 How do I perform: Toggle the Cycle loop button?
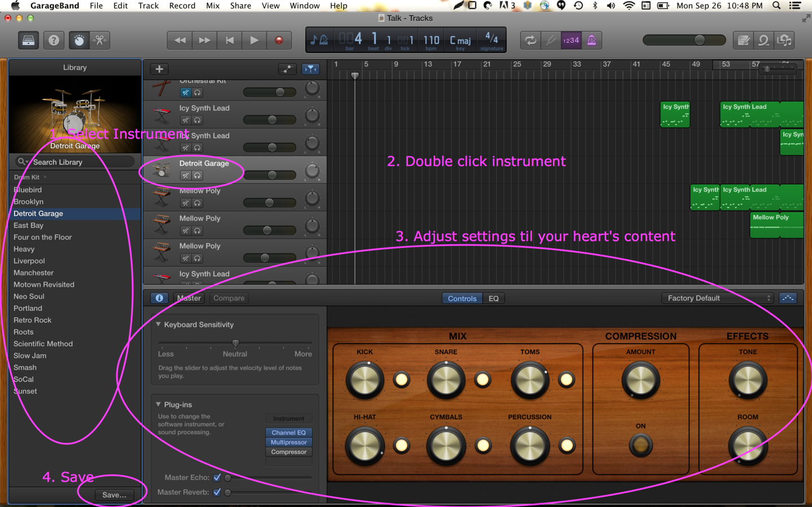530,41
